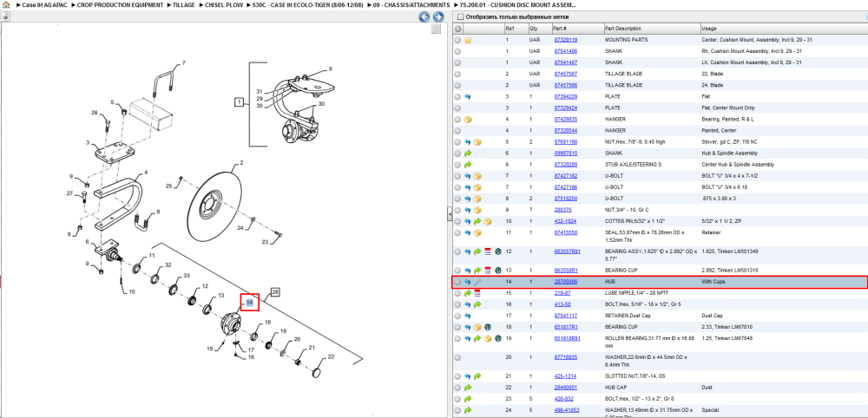Open part number 28705006 link
The image size is (868, 418).
coord(566,282)
